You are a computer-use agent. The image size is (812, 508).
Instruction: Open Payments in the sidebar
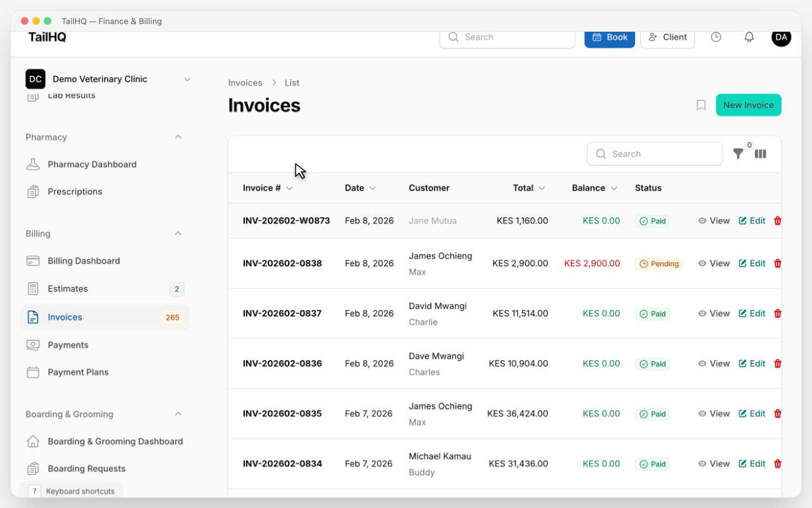pyautogui.click(x=68, y=345)
